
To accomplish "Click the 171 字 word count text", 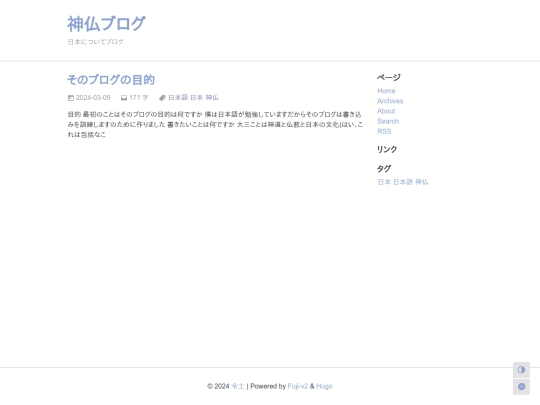I will click(139, 98).
